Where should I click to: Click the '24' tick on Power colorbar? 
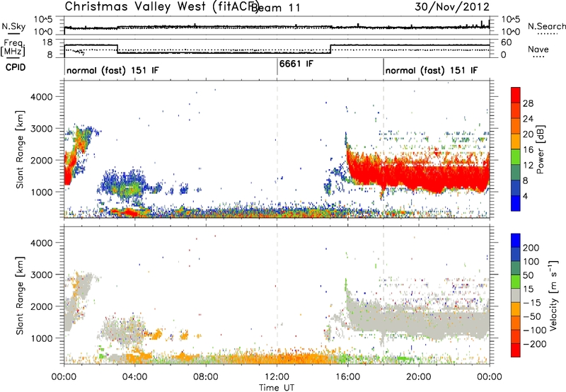528,119
